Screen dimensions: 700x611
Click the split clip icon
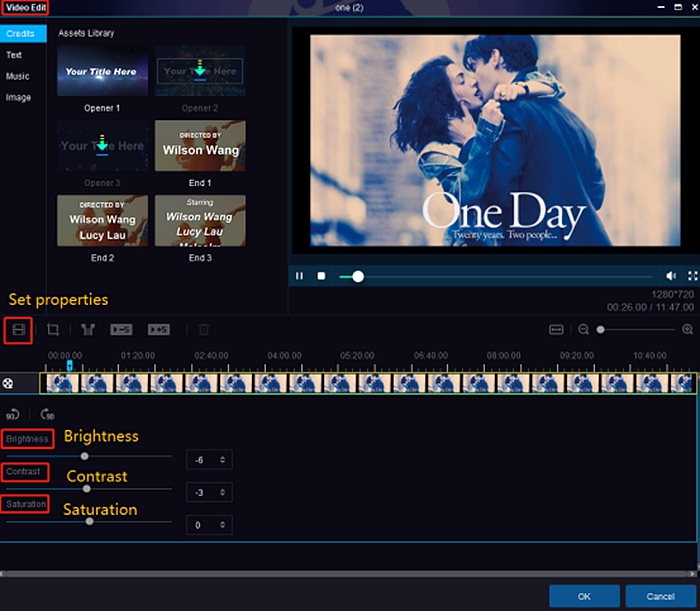point(88,329)
